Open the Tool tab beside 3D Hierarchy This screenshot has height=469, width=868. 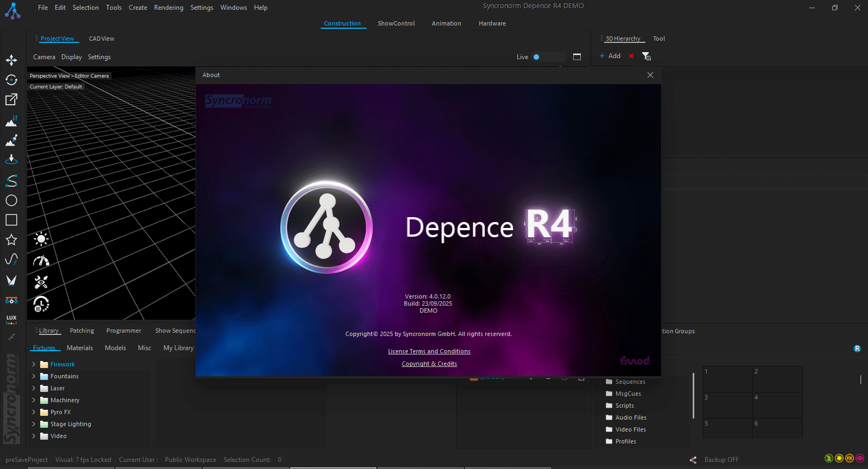[659, 39]
